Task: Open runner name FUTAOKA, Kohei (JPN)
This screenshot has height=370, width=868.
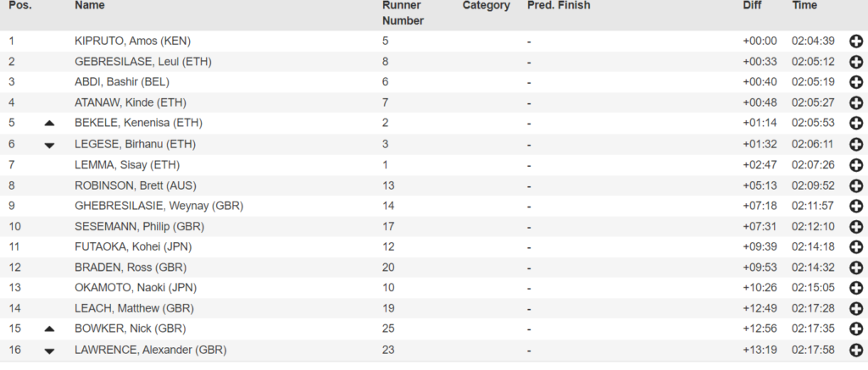Action: [133, 246]
